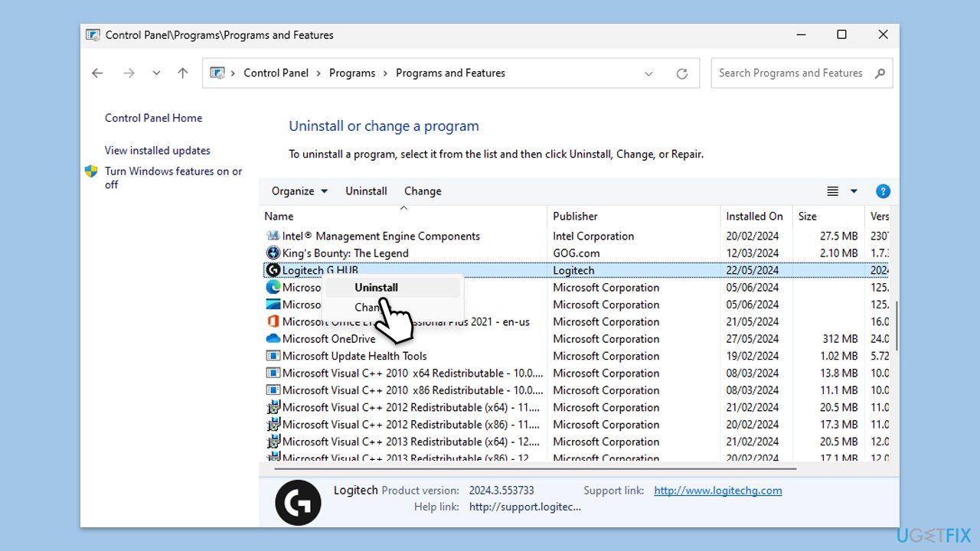Expand chevron after Programs breadcrumb
Viewport: 980px width, 551px height.
pos(386,73)
